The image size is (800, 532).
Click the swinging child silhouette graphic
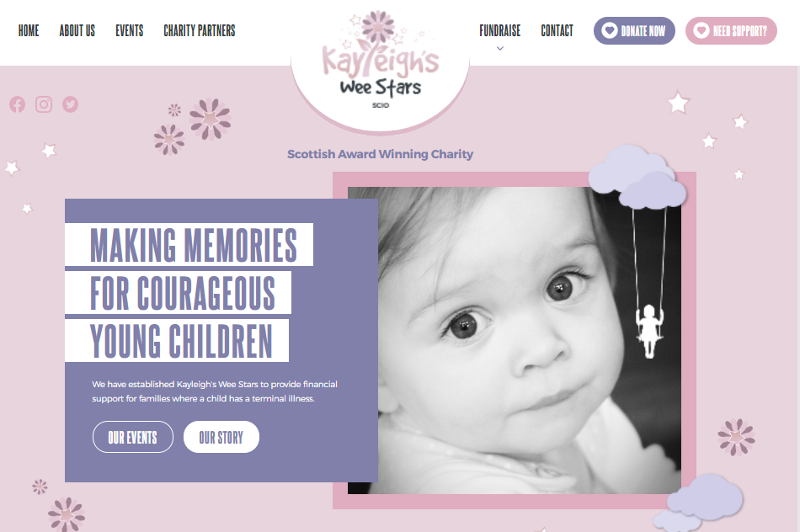(649, 331)
